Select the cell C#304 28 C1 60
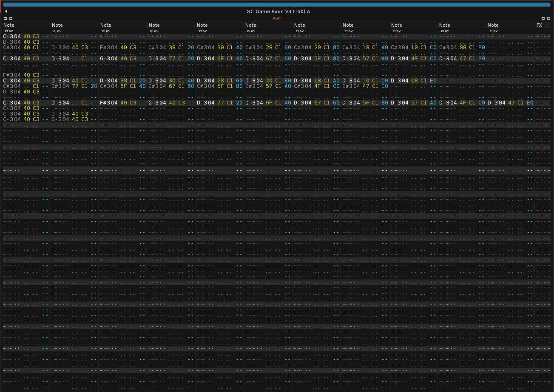Screen dimensions: 554x392 [x=268, y=48]
